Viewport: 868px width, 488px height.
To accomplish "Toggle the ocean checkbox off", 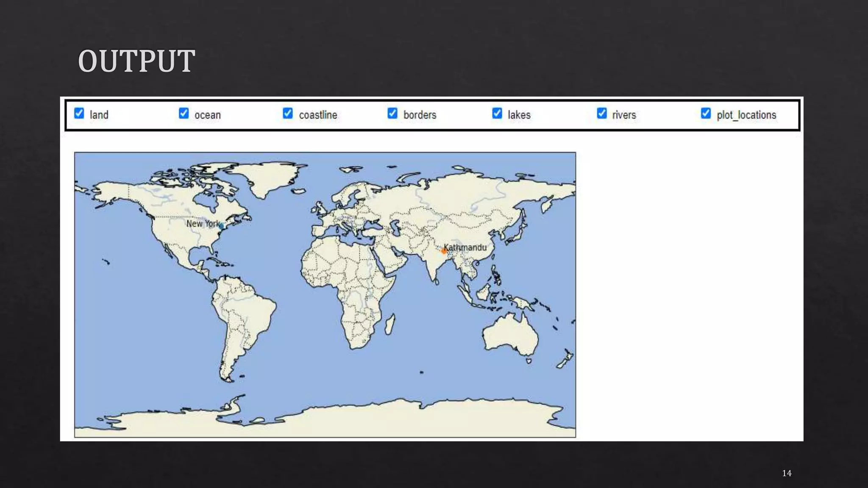I will (184, 114).
